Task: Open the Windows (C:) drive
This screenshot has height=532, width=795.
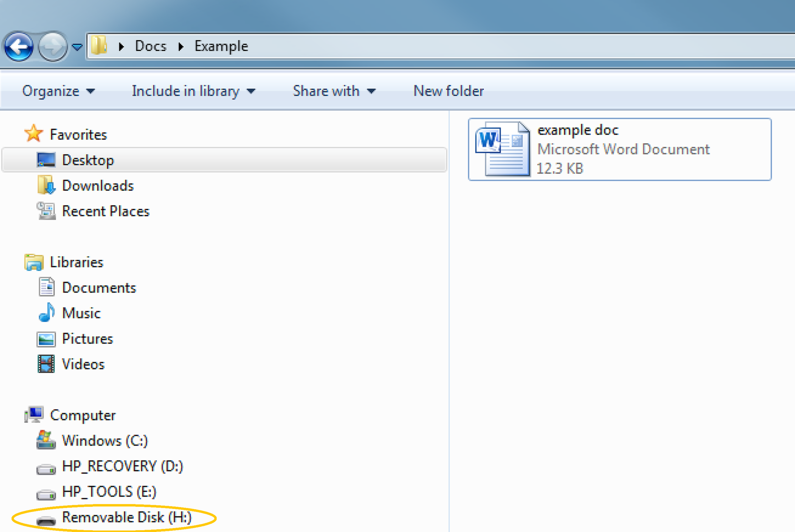Action: 105,441
